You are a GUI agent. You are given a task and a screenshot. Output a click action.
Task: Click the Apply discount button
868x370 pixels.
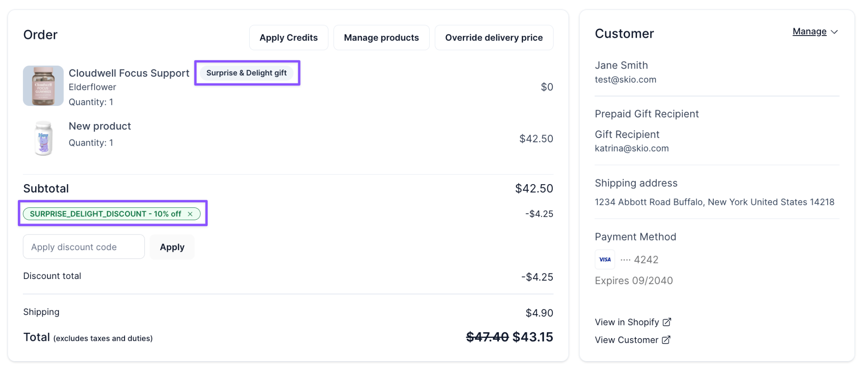172,247
